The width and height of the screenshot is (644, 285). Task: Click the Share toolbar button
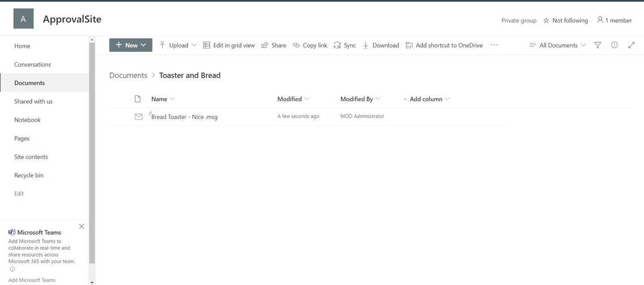[274, 45]
